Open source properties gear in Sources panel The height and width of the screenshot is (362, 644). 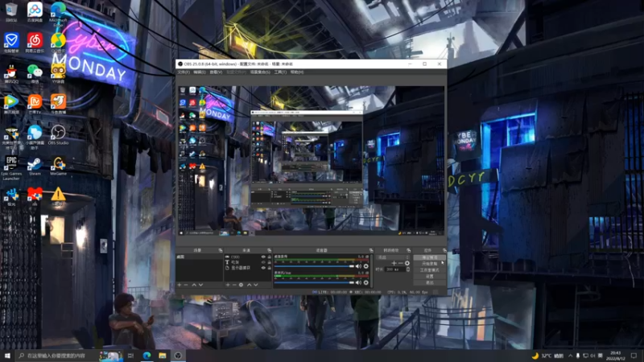pyautogui.click(x=241, y=285)
